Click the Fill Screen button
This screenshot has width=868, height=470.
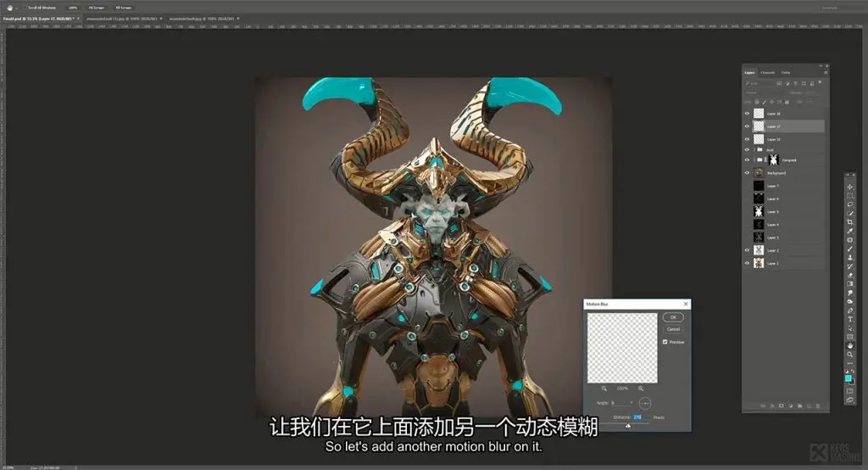pyautogui.click(x=123, y=8)
